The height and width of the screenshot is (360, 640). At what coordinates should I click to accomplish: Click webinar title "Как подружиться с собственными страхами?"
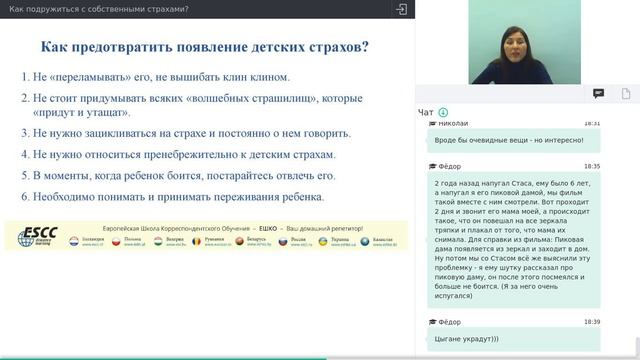coord(99,9)
